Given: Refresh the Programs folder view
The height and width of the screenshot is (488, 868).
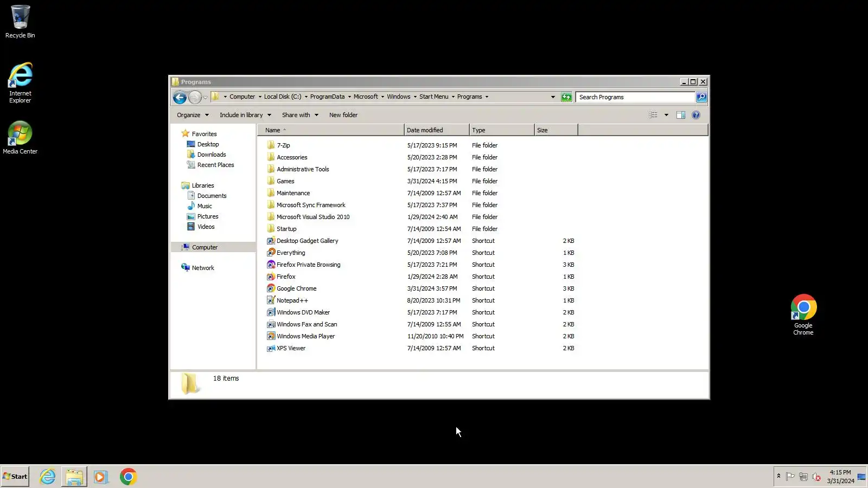Looking at the screenshot, I should pyautogui.click(x=566, y=97).
